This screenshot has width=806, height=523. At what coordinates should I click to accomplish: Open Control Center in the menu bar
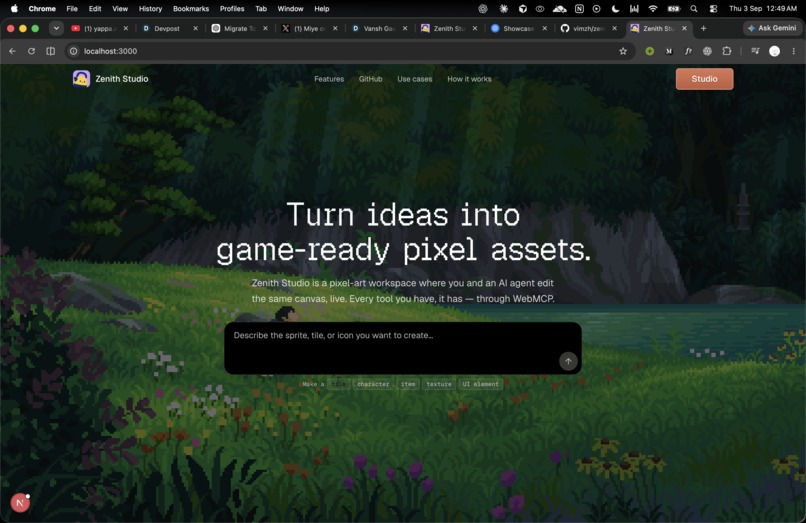tap(713, 8)
